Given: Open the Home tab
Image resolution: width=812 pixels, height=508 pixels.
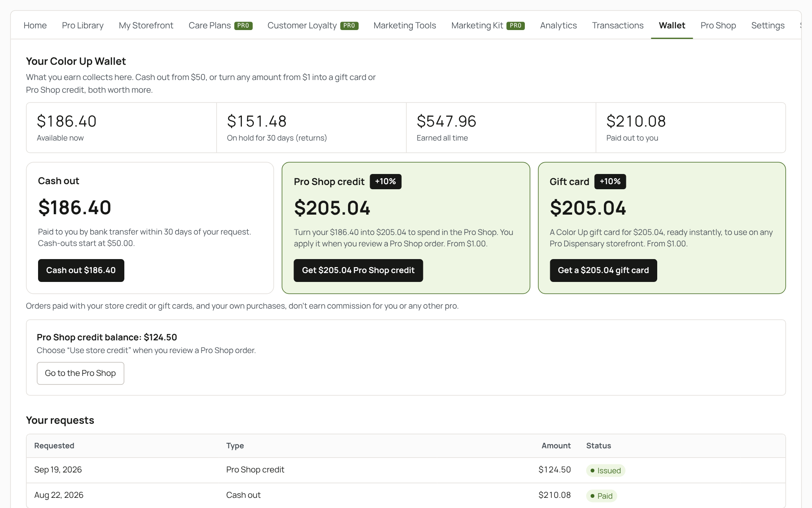Looking at the screenshot, I should pos(35,25).
